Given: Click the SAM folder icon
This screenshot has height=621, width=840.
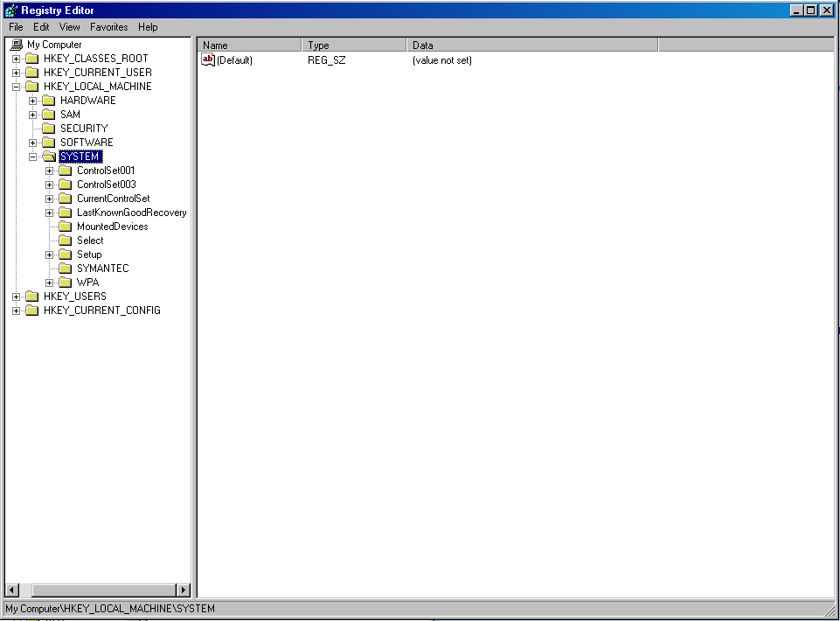Looking at the screenshot, I should point(49,115).
